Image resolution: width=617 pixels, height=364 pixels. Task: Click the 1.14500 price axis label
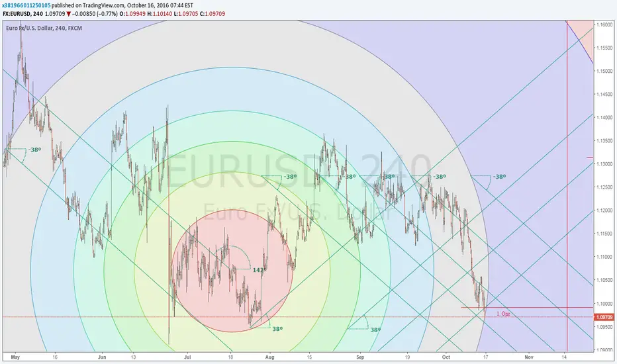click(x=604, y=94)
